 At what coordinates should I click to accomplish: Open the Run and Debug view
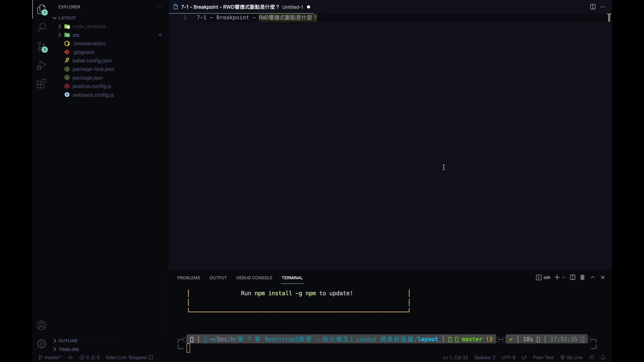point(41,65)
